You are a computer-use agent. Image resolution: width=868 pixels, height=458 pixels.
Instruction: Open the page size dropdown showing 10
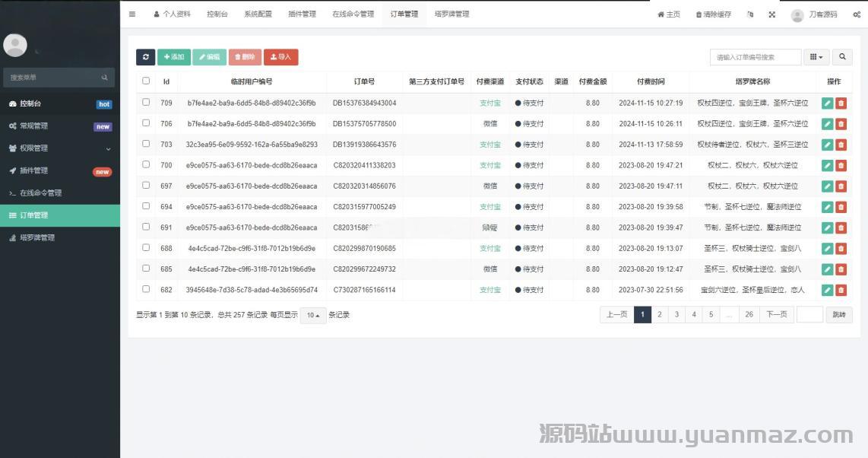click(x=312, y=315)
